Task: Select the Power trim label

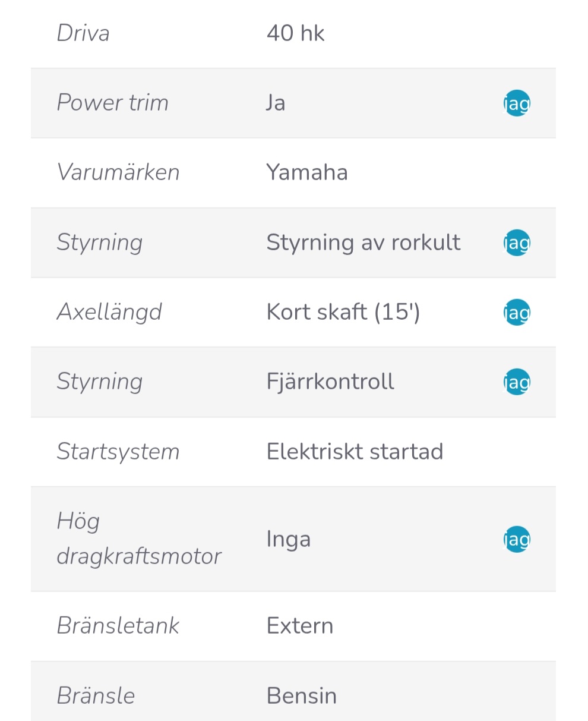Action: tap(113, 103)
